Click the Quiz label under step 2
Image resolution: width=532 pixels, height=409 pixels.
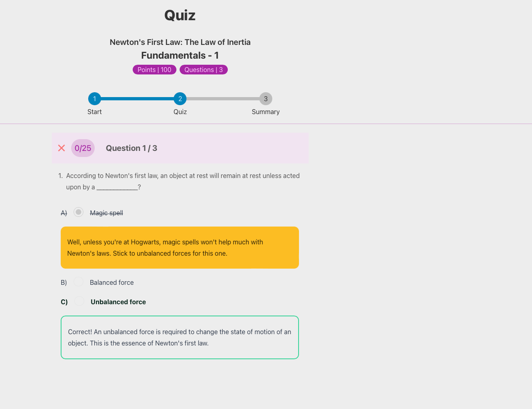(180, 112)
